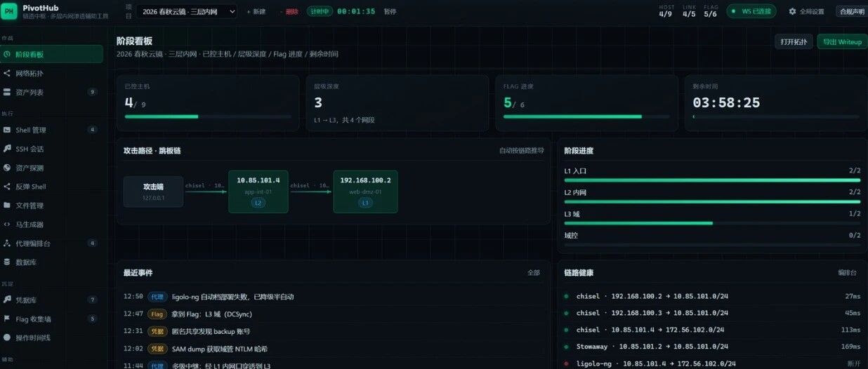Open the 合规声明 button
This screenshot has height=369, width=868.
click(851, 11)
